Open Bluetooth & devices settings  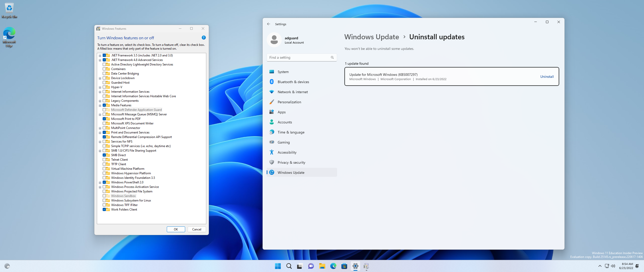[x=302, y=82]
